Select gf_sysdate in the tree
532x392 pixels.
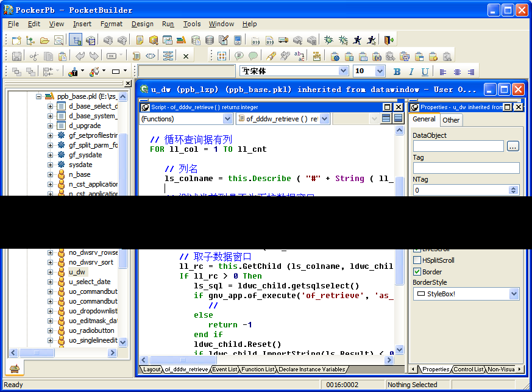[x=85, y=155]
